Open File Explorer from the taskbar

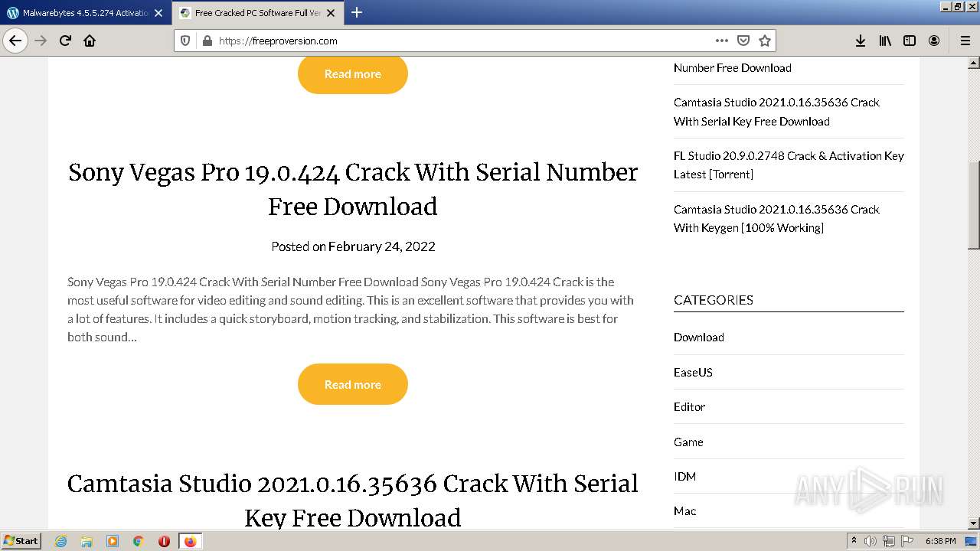(87, 541)
